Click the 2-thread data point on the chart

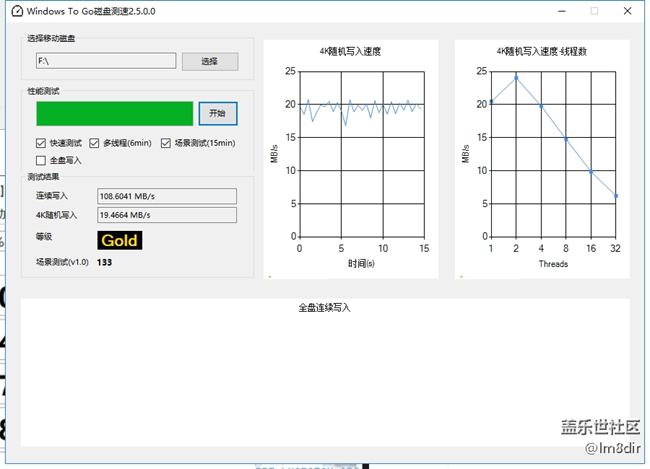[x=516, y=78]
